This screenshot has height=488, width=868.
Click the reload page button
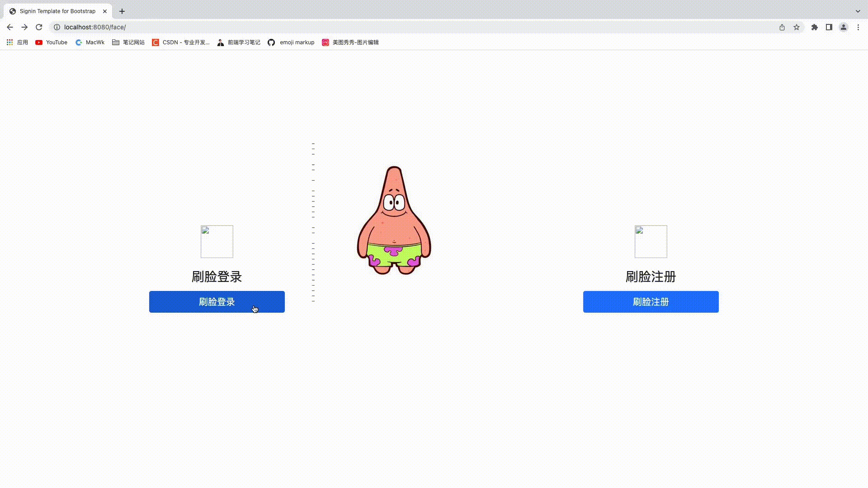[x=38, y=27]
